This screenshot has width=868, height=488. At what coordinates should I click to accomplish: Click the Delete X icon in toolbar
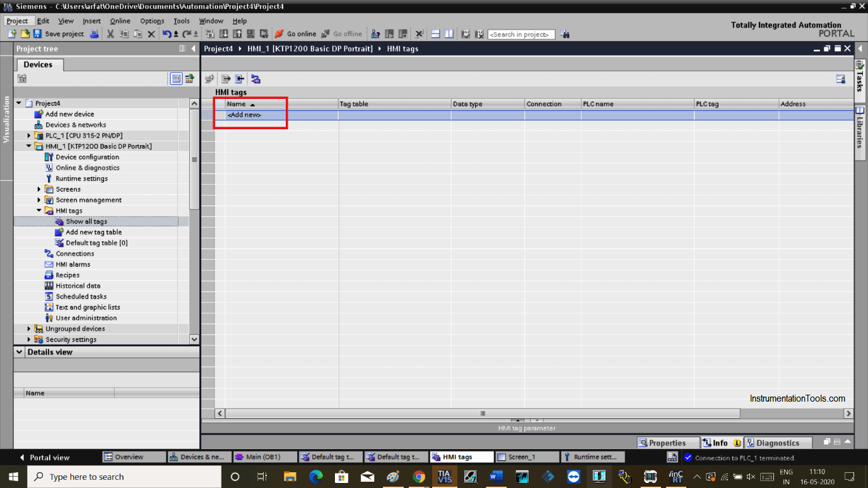point(151,34)
